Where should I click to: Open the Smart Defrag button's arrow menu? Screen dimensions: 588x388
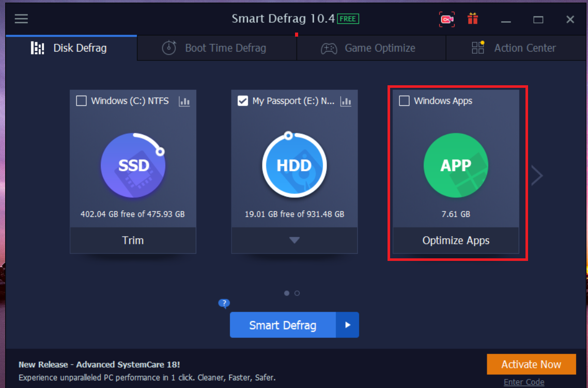click(348, 325)
